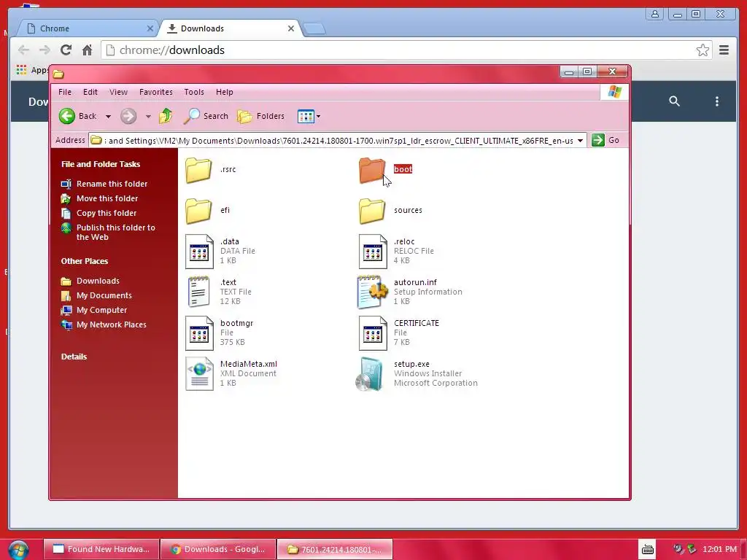Collapse the Other Places section
747x560 pixels.
tap(85, 262)
